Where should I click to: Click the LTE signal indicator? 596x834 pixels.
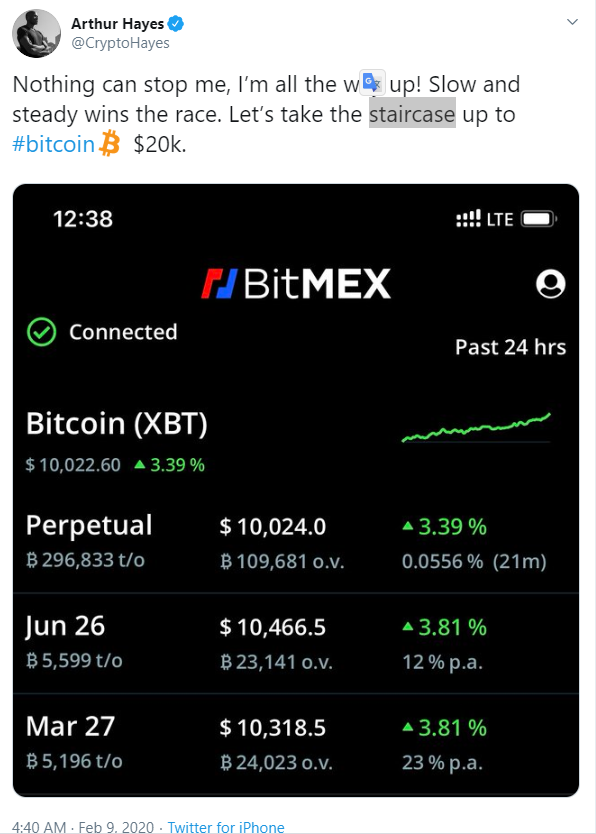point(484,219)
